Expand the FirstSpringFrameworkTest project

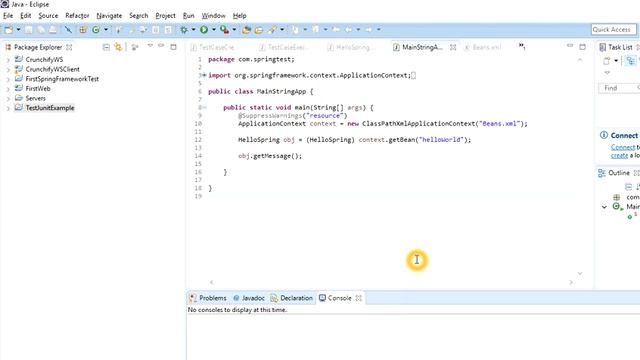click(8, 79)
